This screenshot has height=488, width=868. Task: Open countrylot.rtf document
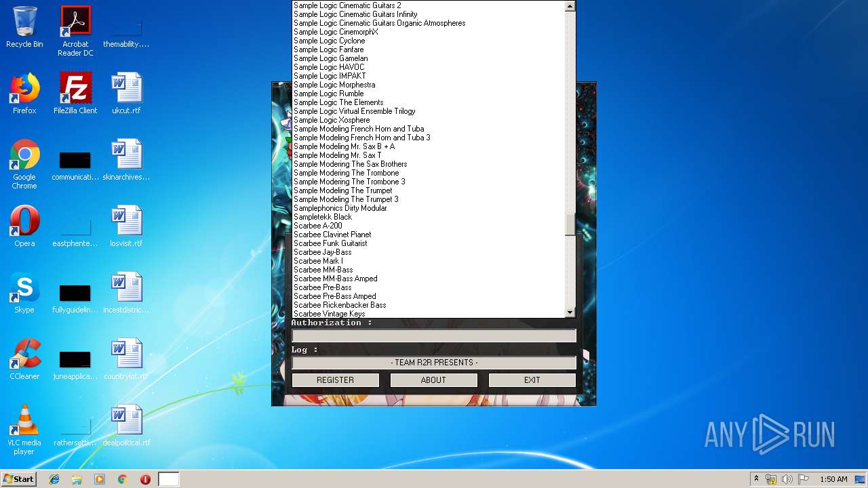(x=126, y=359)
